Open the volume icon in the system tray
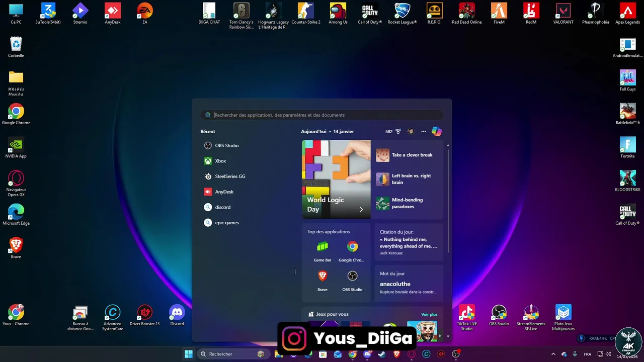644x362 pixels. pyautogui.click(x=609, y=354)
